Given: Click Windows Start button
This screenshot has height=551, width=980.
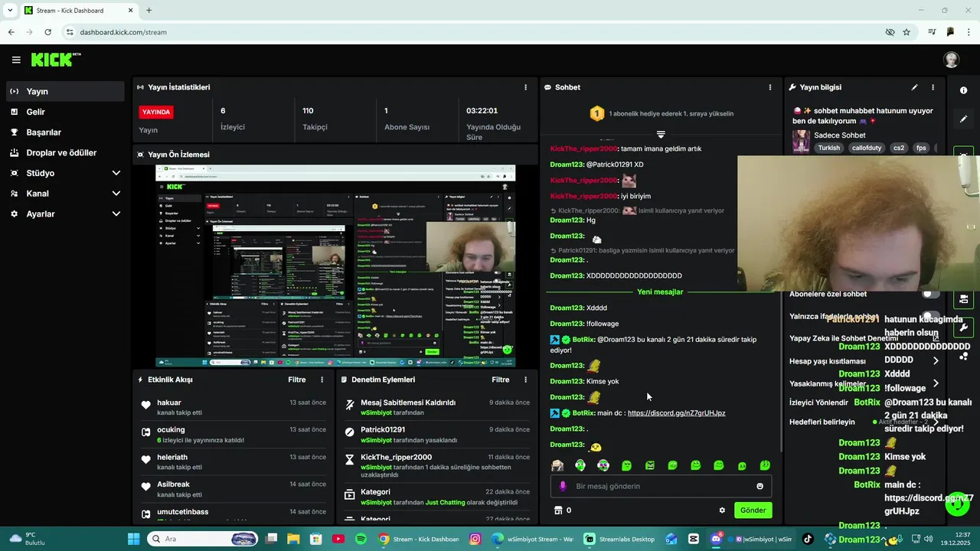Looking at the screenshot, I should tap(133, 539).
